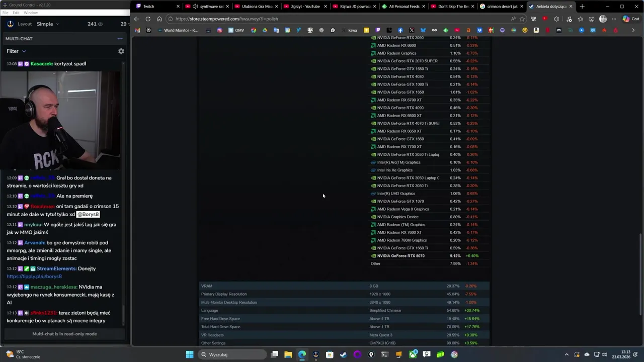The height and width of the screenshot is (362, 644).
Task: Expand the VR Headsets survey row
Action: (344, 335)
